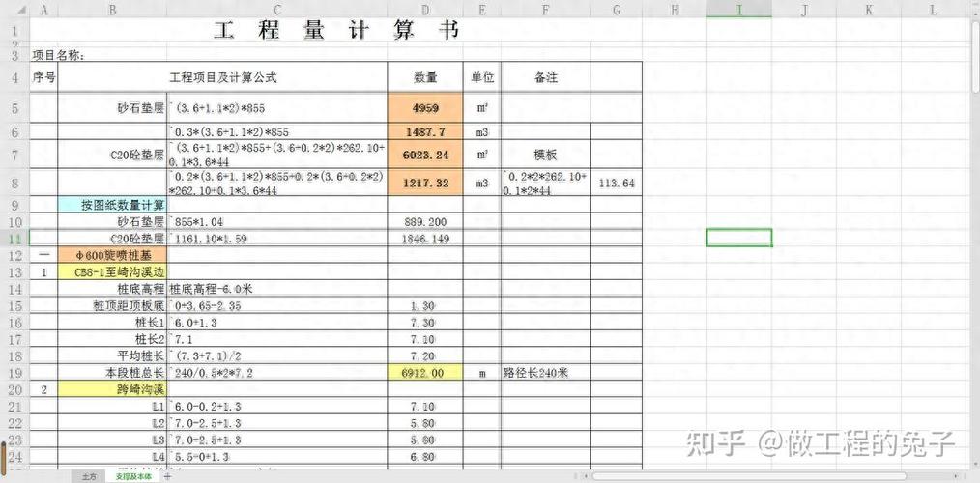The image size is (980, 483).
Task: Select column L header
Action: [933, 10]
